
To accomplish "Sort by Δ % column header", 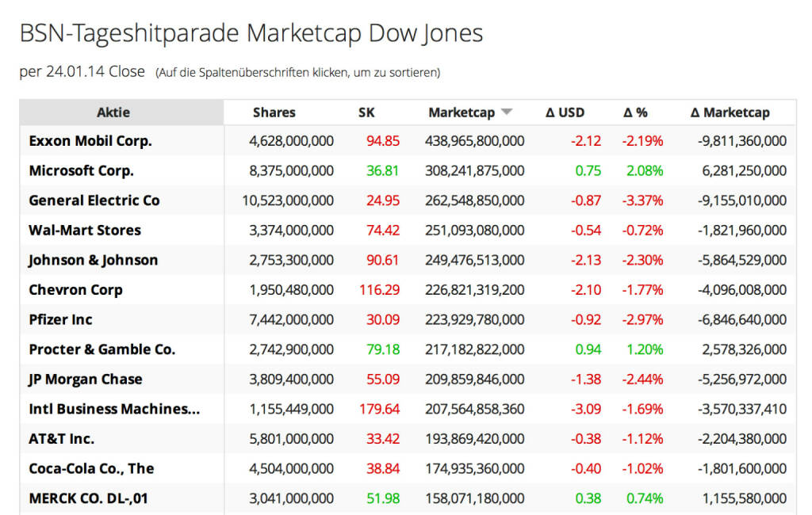I will (x=636, y=113).
